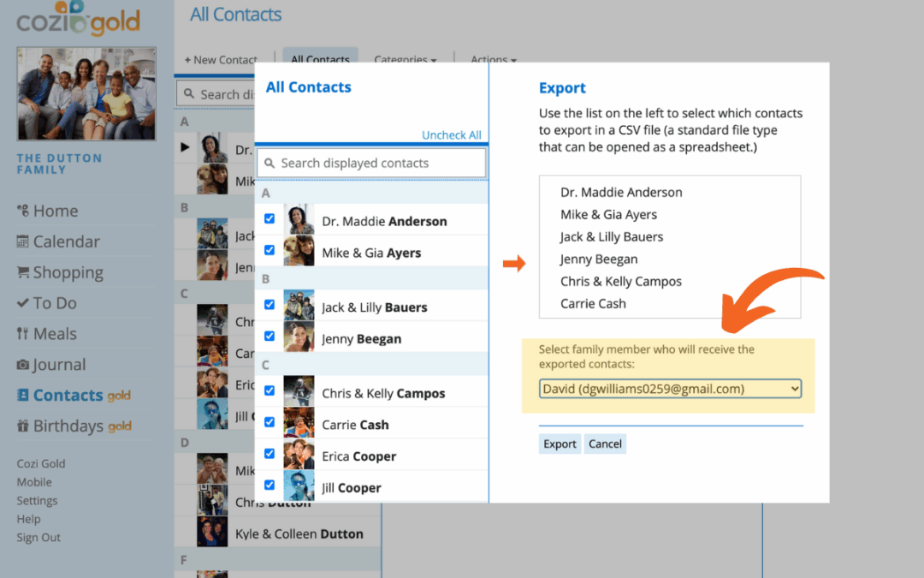Click Carrie Cash in export list
The width and height of the screenshot is (924, 578).
click(593, 304)
